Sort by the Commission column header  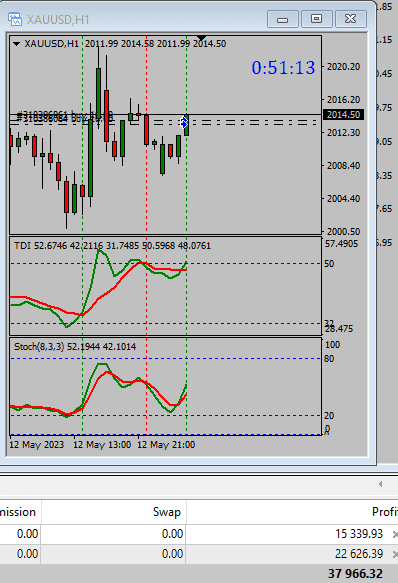pos(18,512)
